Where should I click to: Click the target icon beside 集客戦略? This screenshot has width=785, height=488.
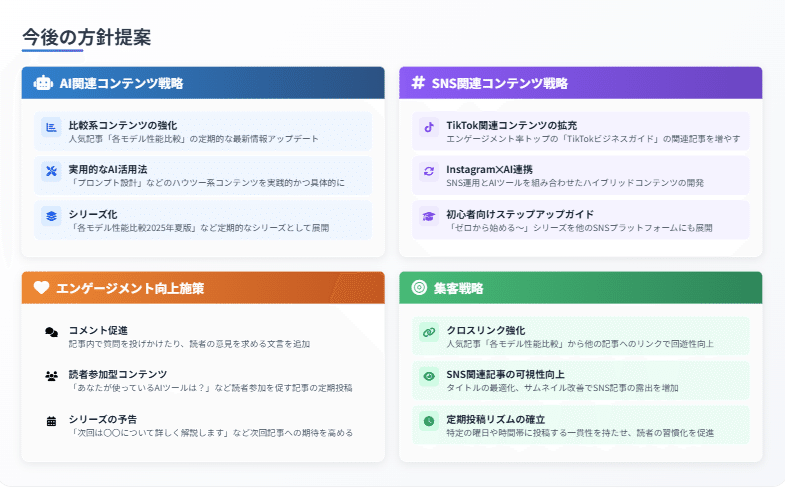419,287
